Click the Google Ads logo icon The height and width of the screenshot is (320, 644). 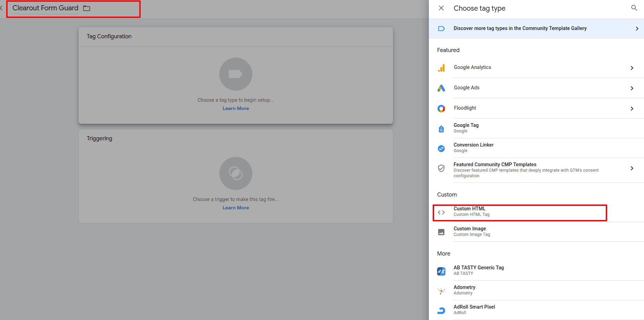click(x=441, y=88)
